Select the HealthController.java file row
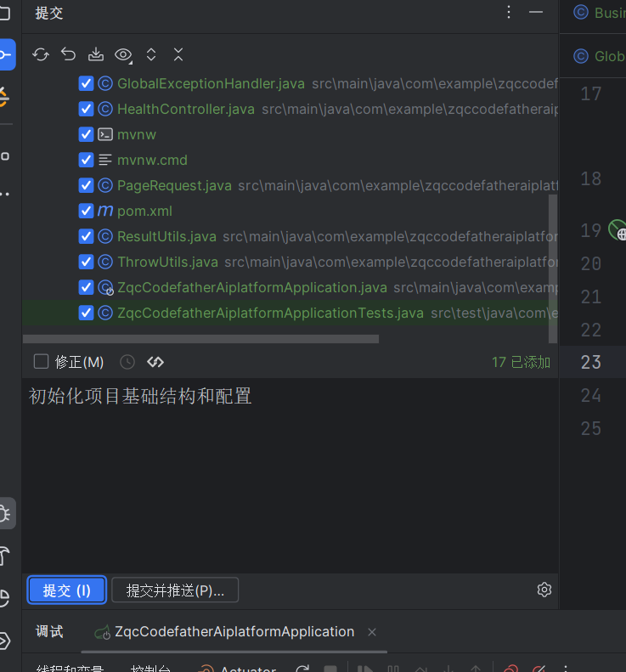 290,109
